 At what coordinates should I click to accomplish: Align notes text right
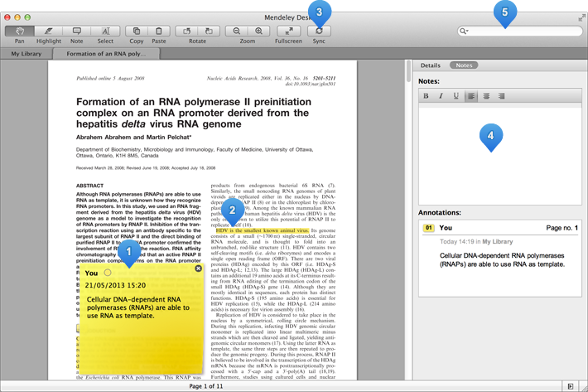tap(501, 96)
